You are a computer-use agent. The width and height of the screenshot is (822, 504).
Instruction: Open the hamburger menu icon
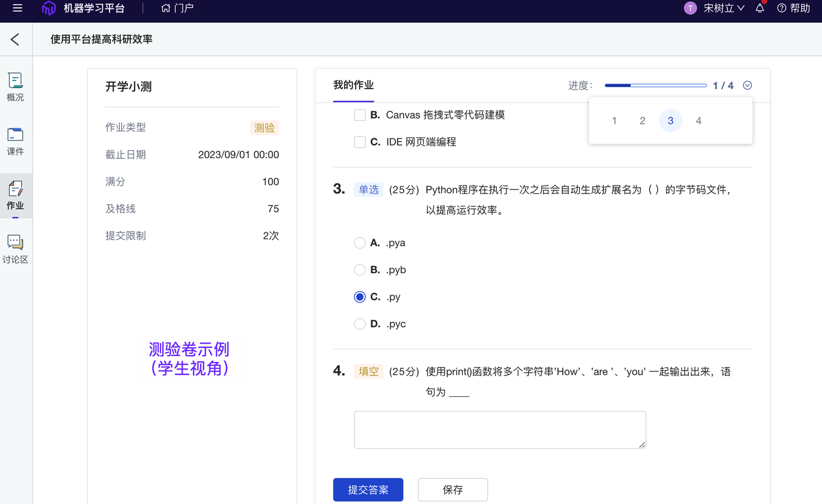coord(17,8)
